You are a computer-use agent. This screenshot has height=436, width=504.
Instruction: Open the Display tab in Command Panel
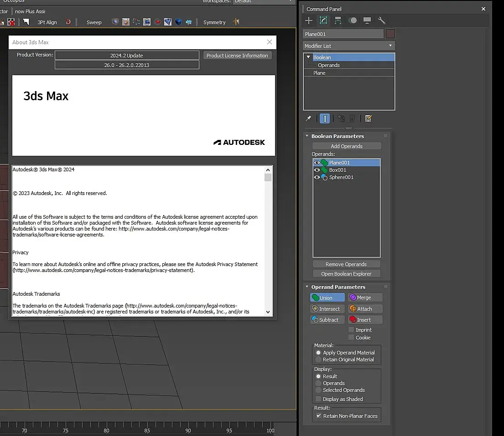coord(367,21)
